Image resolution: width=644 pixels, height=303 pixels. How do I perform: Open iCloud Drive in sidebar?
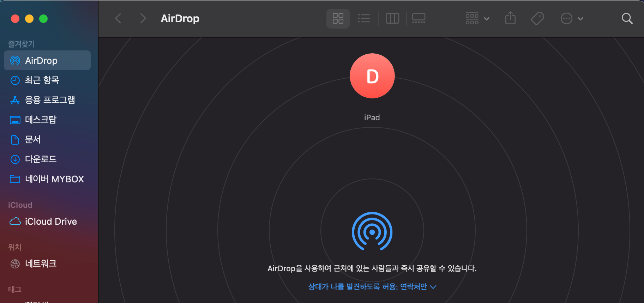point(47,222)
